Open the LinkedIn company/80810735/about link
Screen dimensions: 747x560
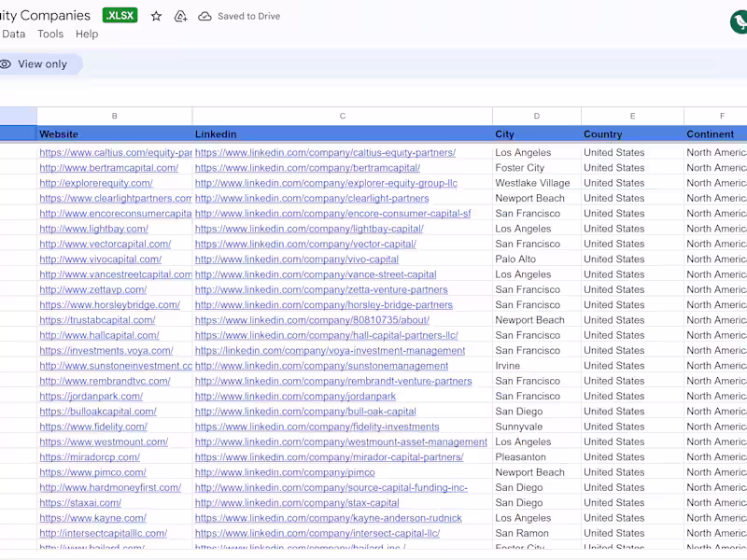[x=312, y=320]
